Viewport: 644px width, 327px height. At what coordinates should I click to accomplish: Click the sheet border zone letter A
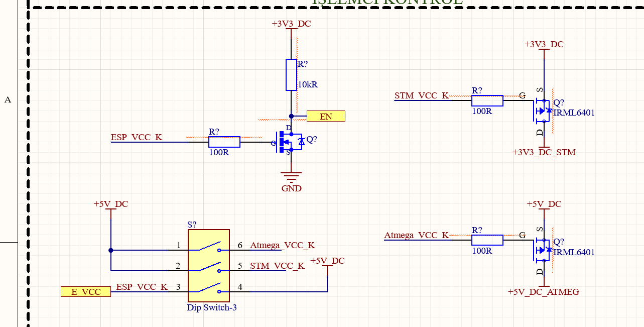[x=8, y=99]
